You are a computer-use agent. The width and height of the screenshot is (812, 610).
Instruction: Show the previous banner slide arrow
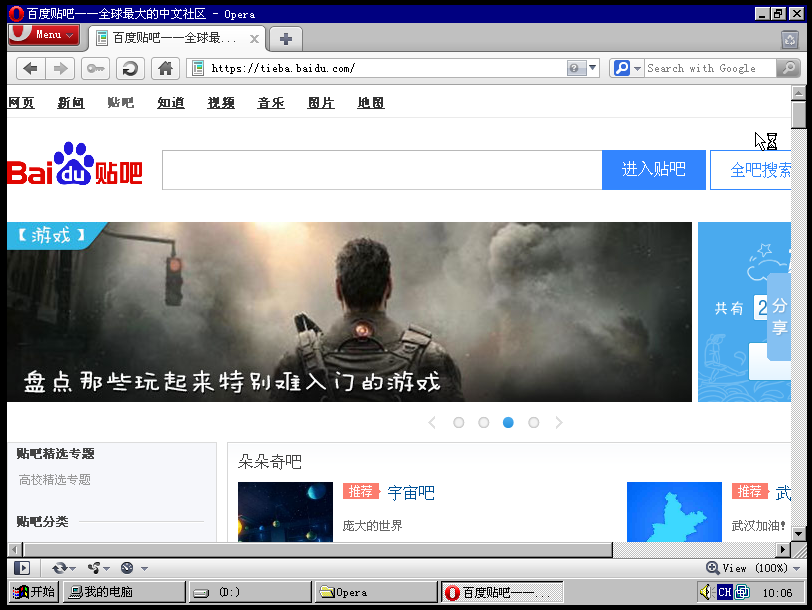[x=432, y=423]
